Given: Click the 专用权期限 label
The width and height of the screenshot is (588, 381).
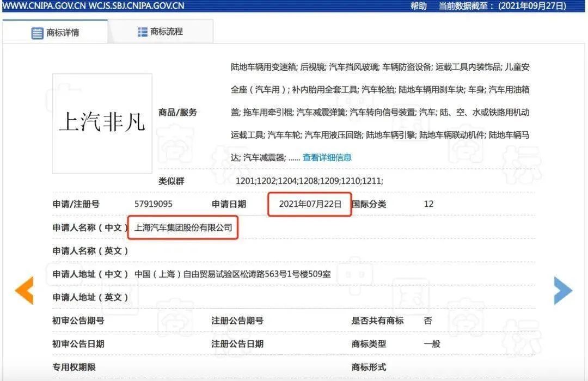Looking at the screenshot, I should (74, 367).
